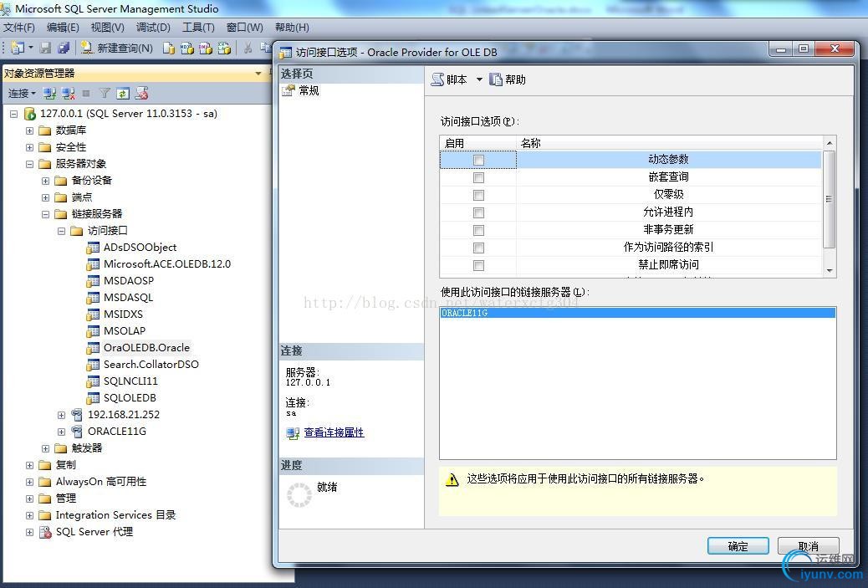Select the MSDASQL provider
Viewport: 868px width, 588px height.
(x=128, y=297)
